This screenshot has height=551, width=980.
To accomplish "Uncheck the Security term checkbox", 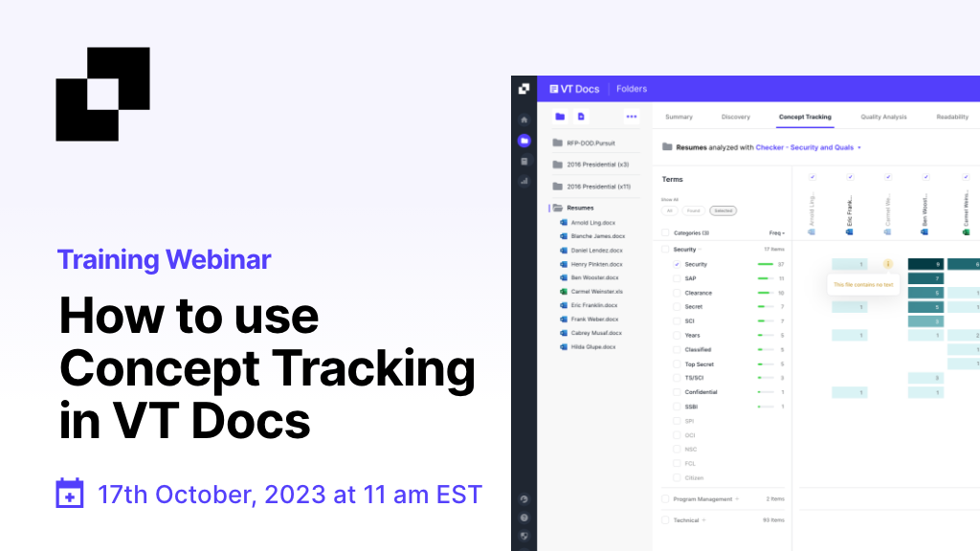I will [x=677, y=264].
